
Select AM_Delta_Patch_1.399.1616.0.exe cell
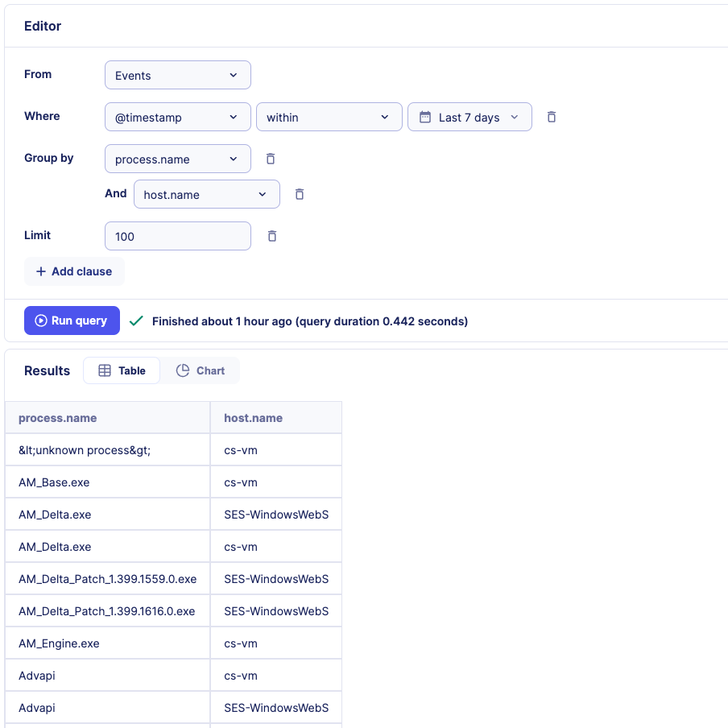coord(108,611)
